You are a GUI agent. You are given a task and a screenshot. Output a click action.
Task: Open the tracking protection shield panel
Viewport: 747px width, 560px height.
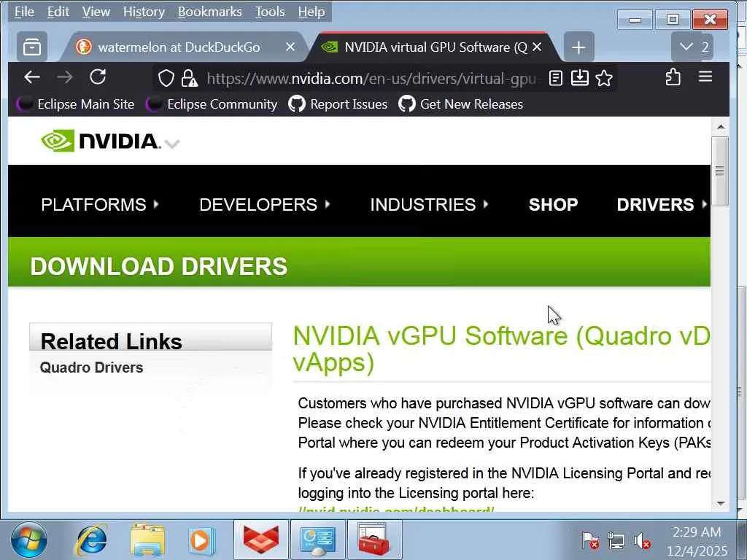click(x=166, y=78)
